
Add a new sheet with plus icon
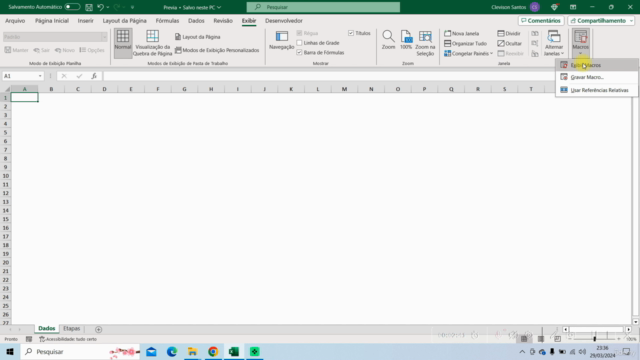(98, 329)
